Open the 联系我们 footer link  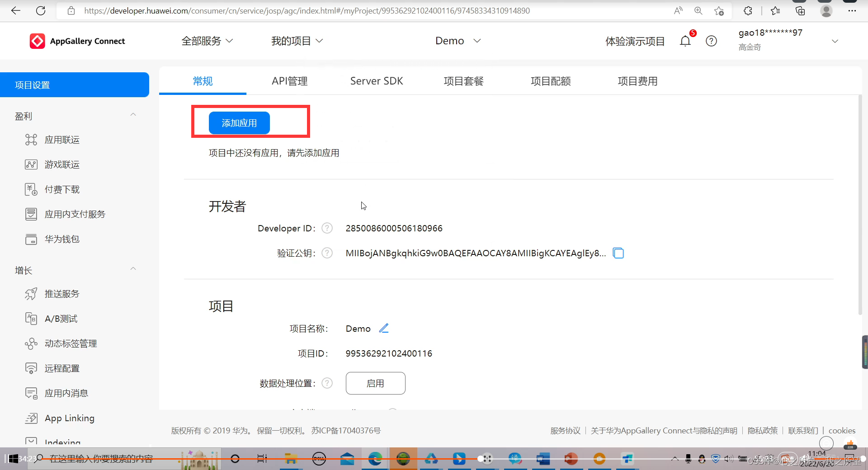click(x=803, y=431)
